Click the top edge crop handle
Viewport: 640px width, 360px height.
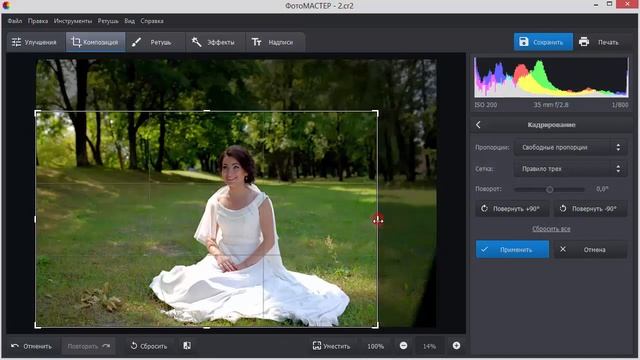[207, 111]
